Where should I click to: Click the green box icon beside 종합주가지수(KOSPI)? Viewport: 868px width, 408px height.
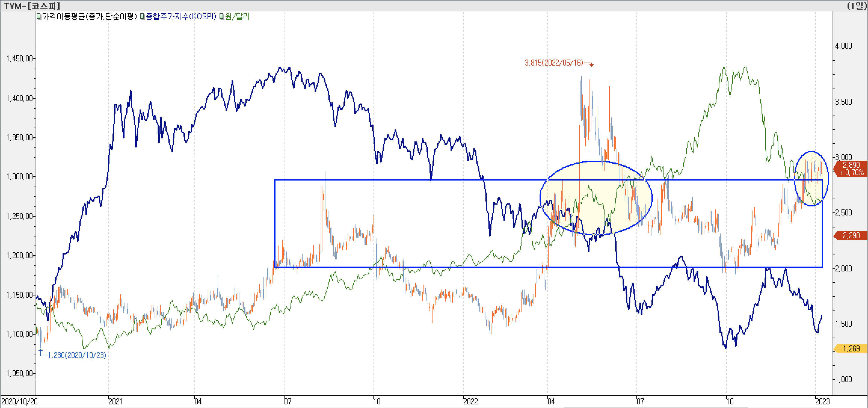click(x=142, y=16)
